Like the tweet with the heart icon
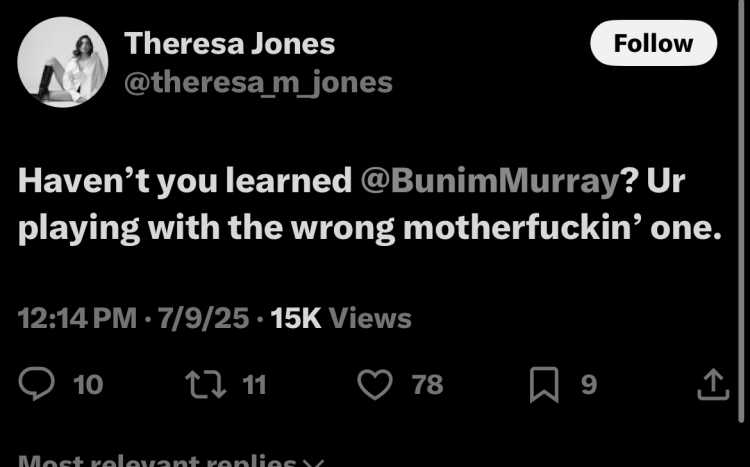The width and height of the screenshot is (750, 467). [x=375, y=384]
